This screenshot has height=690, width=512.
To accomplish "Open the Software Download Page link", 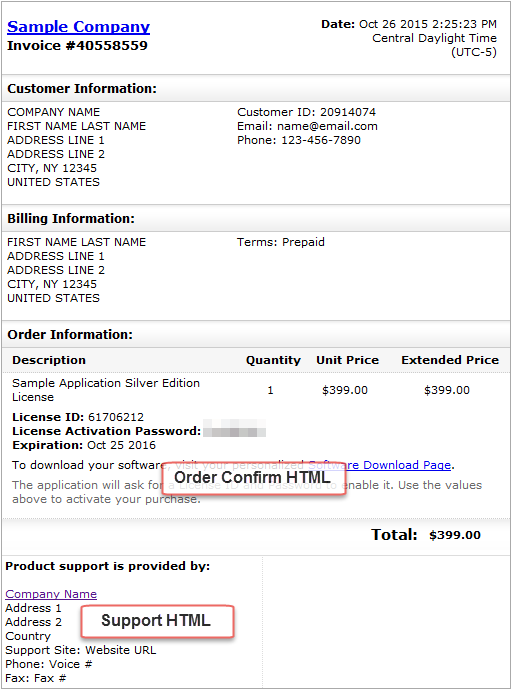I will click(x=381, y=465).
